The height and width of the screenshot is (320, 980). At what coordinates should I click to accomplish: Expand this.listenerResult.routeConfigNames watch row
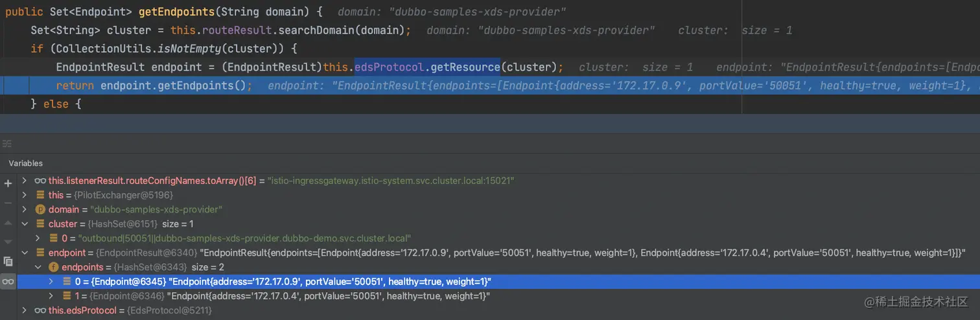25,181
